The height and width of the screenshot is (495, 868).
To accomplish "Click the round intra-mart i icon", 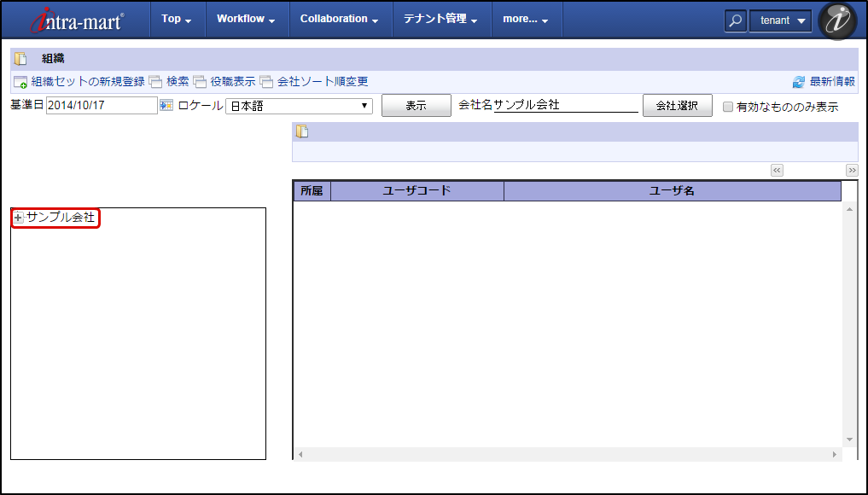I will coord(836,20).
